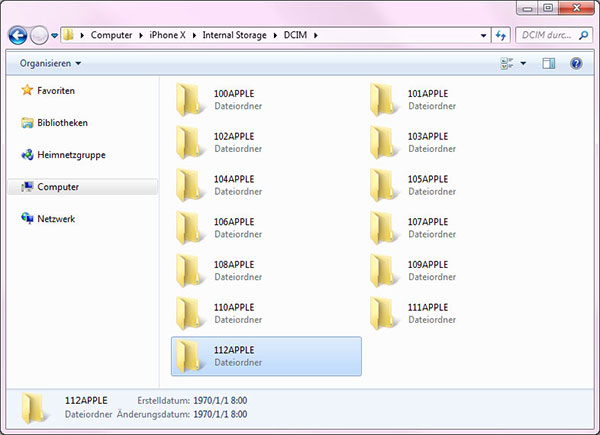The image size is (600, 435).
Task: Select the 106APPLE folder icon
Action: pyautogui.click(x=189, y=228)
